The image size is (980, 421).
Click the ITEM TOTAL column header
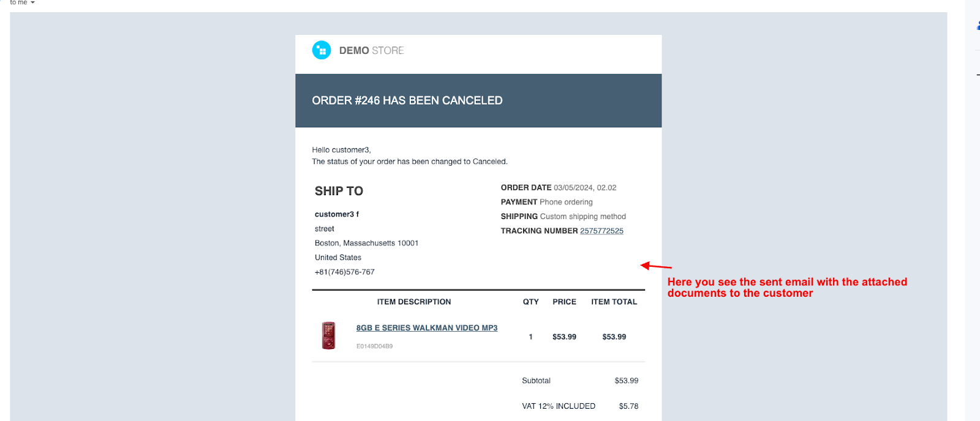(x=614, y=302)
